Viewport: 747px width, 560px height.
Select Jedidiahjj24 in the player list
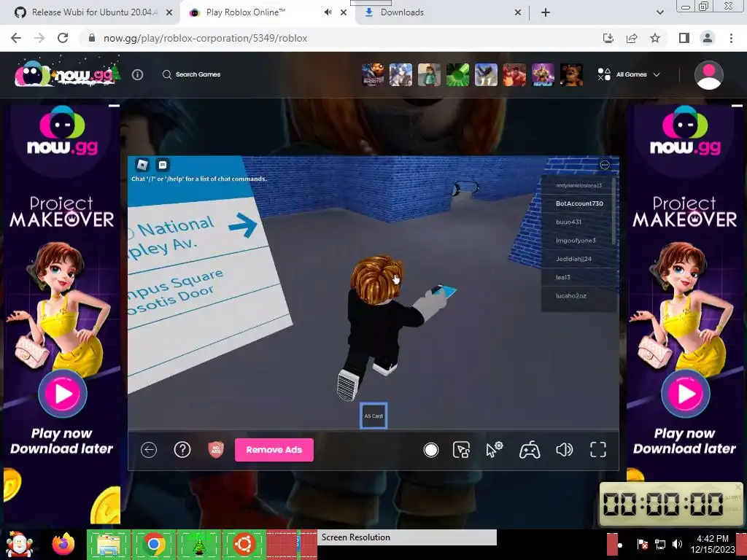(578, 259)
